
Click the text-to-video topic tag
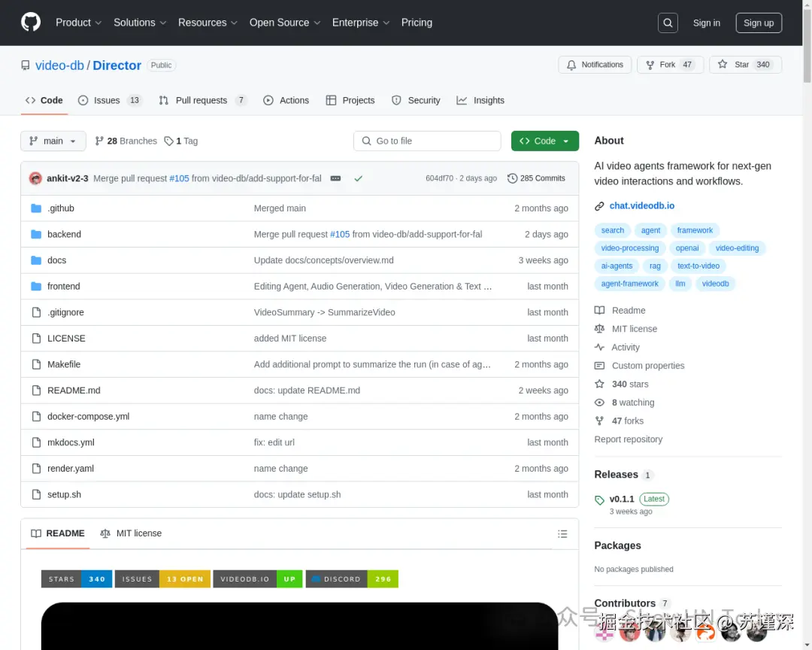pyautogui.click(x=698, y=266)
